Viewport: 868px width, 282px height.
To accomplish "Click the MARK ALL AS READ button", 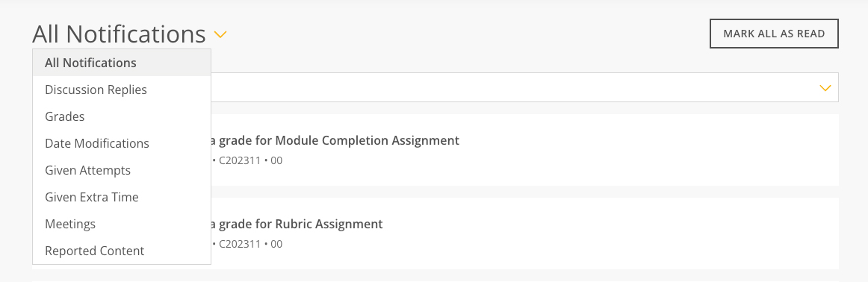I will point(774,34).
